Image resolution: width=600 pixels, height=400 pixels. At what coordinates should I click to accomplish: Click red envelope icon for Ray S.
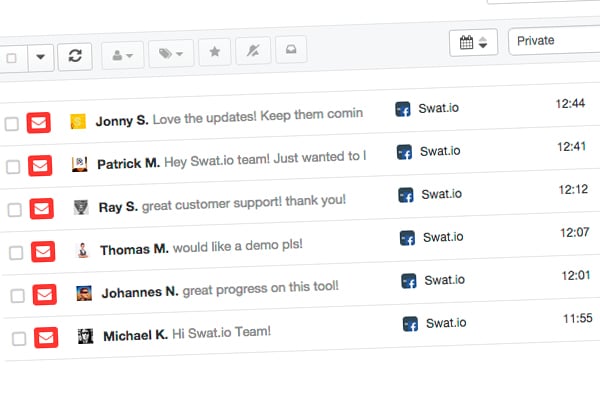coord(42,209)
